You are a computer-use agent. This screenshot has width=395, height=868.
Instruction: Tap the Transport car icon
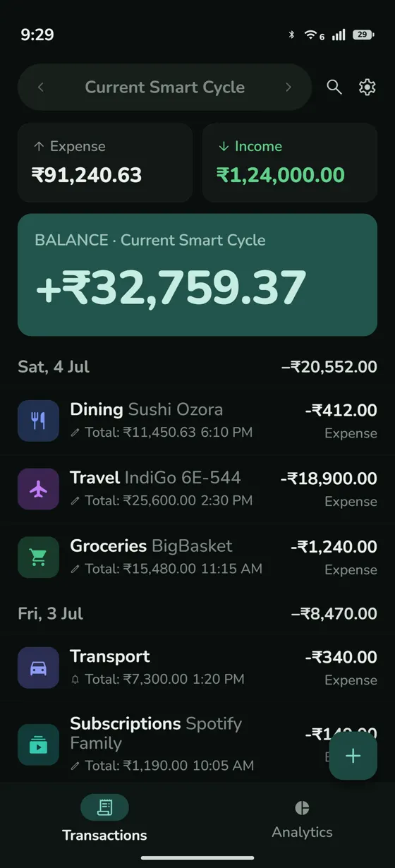38,668
